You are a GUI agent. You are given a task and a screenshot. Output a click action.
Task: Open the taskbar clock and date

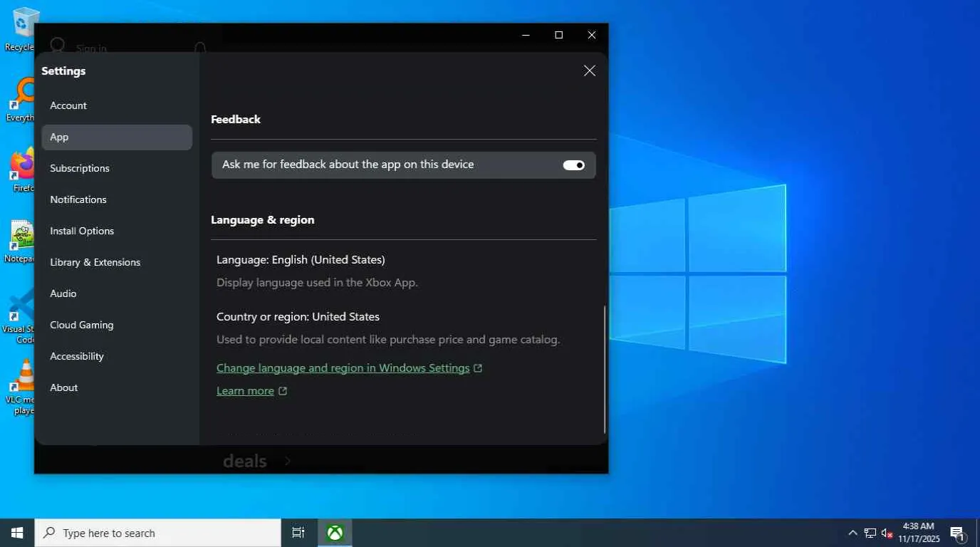pyautogui.click(x=918, y=533)
